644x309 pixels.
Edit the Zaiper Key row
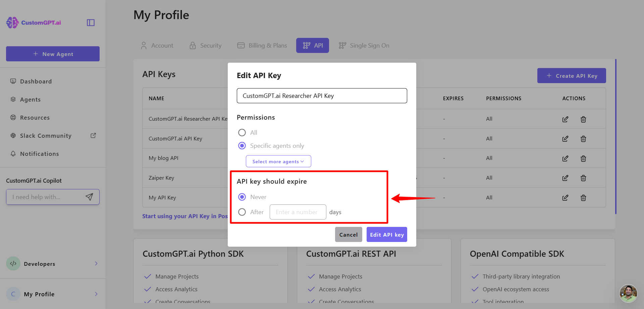pyautogui.click(x=565, y=178)
